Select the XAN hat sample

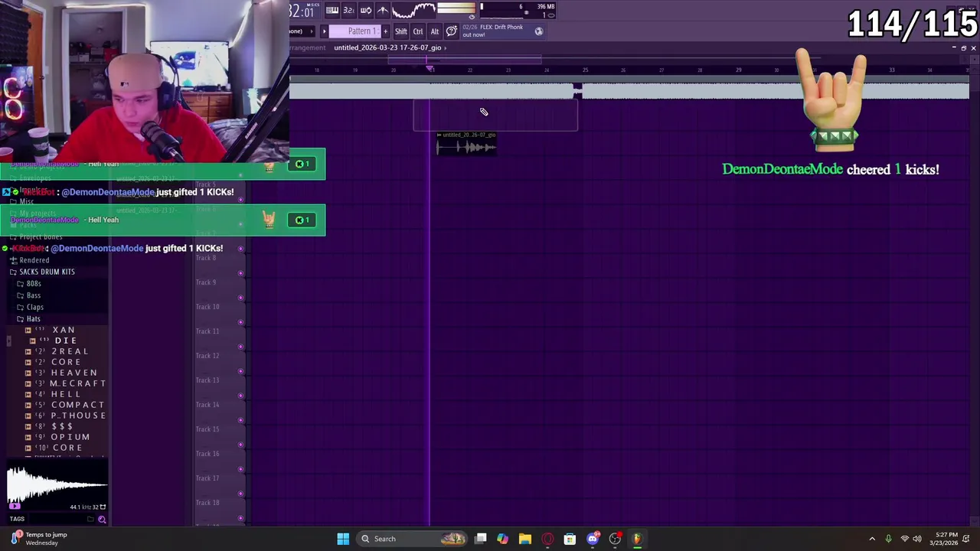click(64, 330)
